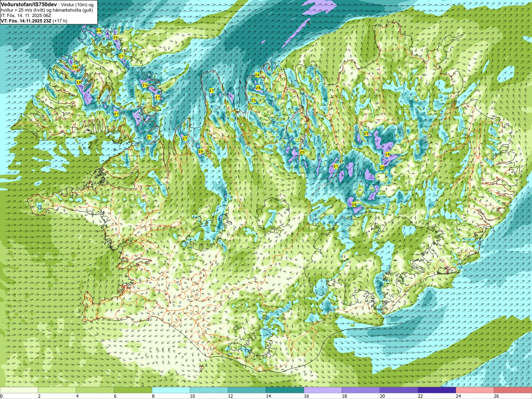Viewport: 532px width, 399px height.
Task: Select the 20–22 m/s violet swatch
Action: [x=399, y=390]
